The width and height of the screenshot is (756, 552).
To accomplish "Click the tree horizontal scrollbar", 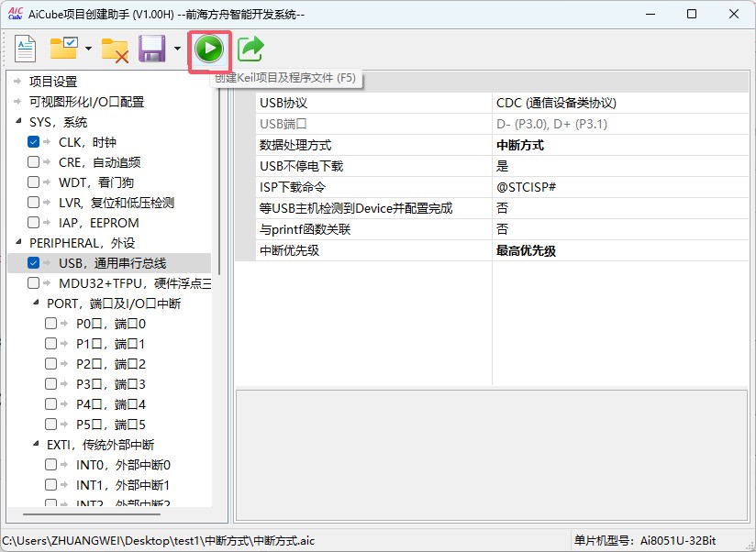I will 92,514.
